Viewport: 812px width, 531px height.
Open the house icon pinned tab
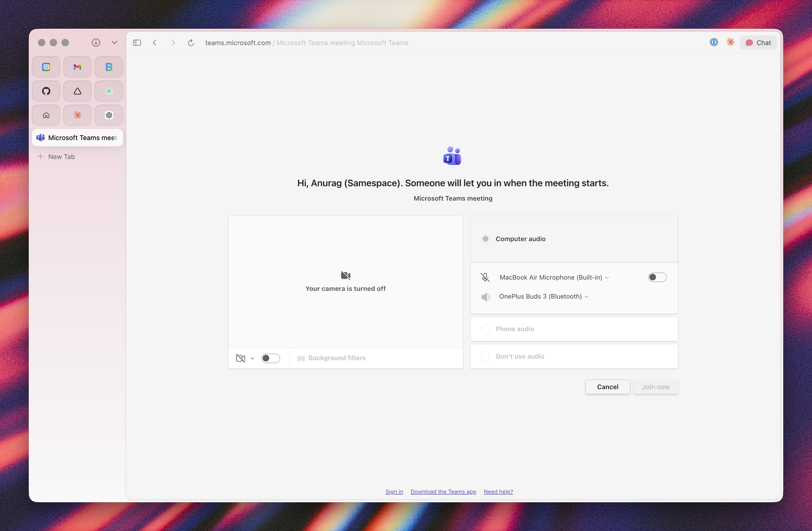pyautogui.click(x=46, y=115)
